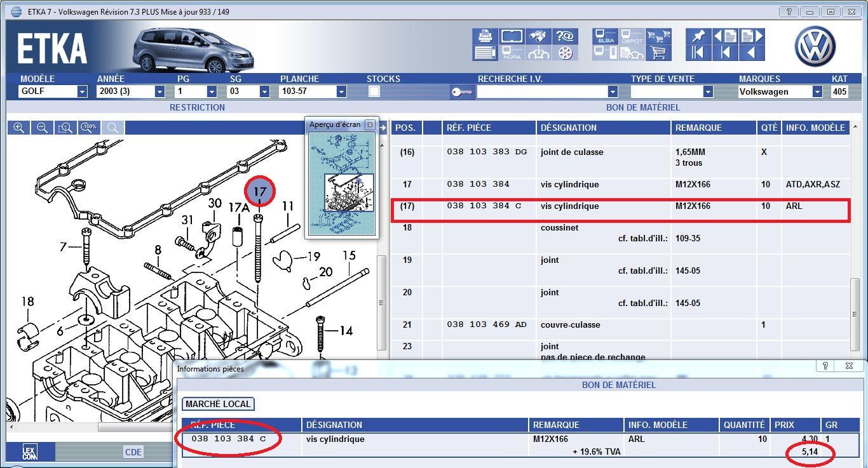Click the full-screen frame icon
The width and height of the screenshot is (868, 468).
click(x=512, y=36)
